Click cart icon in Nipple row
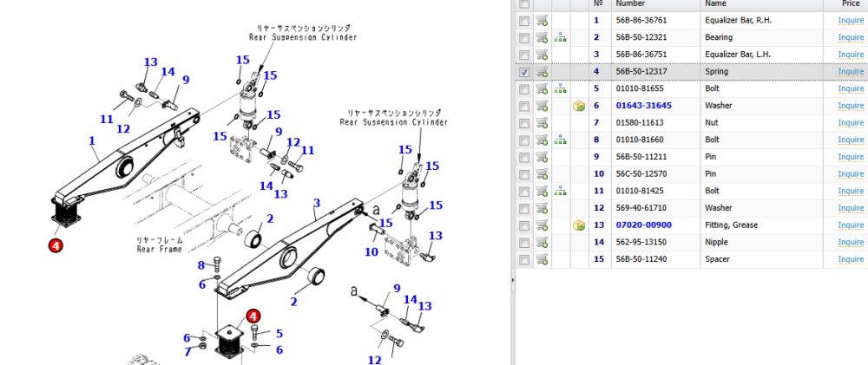Screen dimensions: 868x365 (x=542, y=244)
